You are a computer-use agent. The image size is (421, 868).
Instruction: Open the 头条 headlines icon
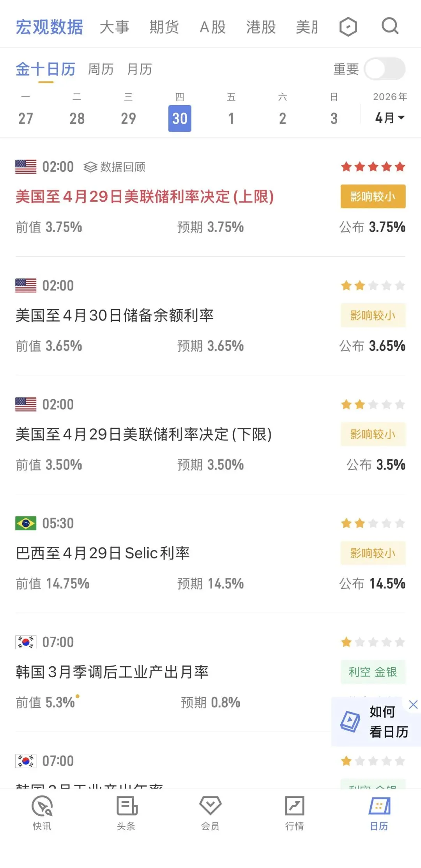[x=126, y=806]
